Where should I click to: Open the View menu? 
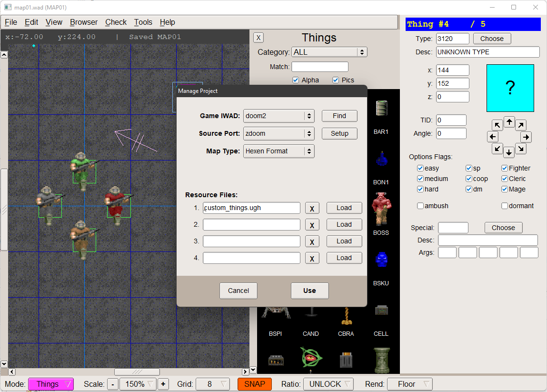[54, 22]
